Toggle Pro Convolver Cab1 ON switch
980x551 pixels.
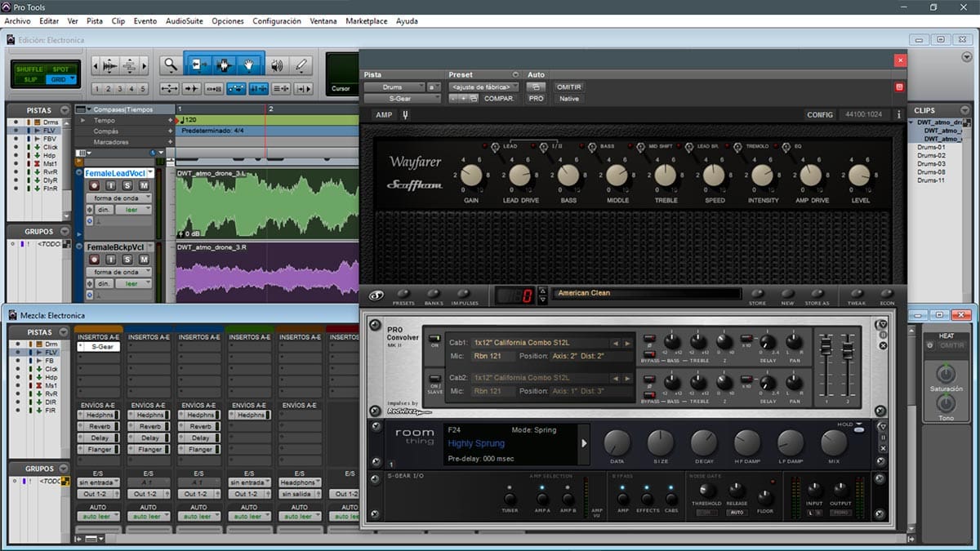point(434,340)
